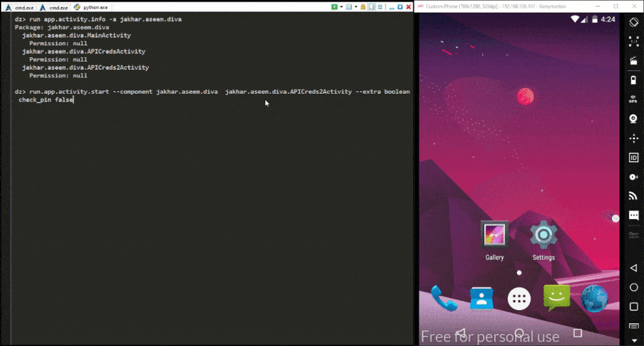Click Genymotion sidebar Back triangle button
Screen dimensions: 644x346
pos(634,268)
